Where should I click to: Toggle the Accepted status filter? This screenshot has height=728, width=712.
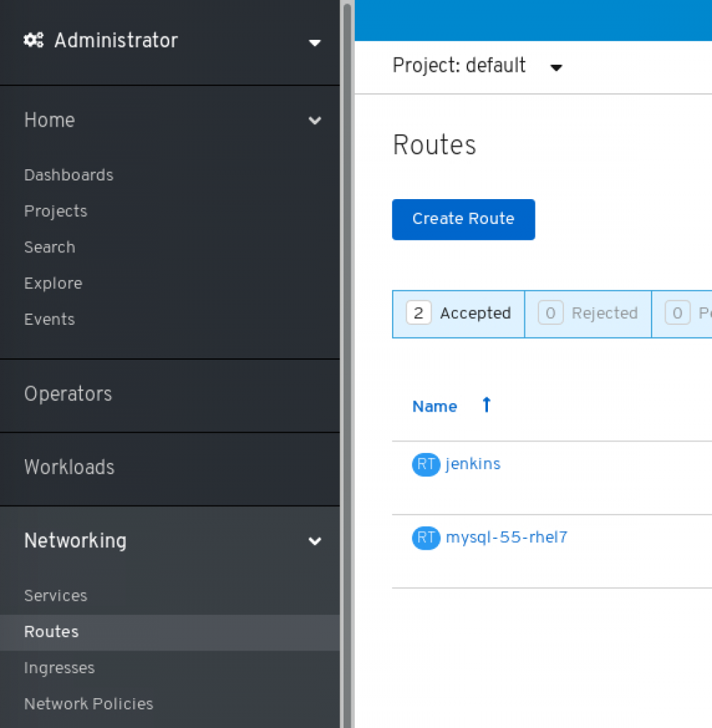pyautogui.click(x=458, y=314)
